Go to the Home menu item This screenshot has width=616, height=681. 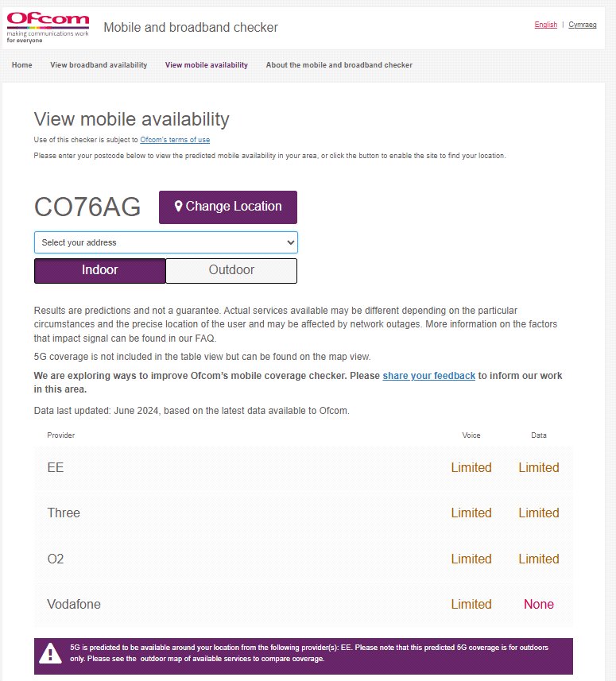coord(22,65)
